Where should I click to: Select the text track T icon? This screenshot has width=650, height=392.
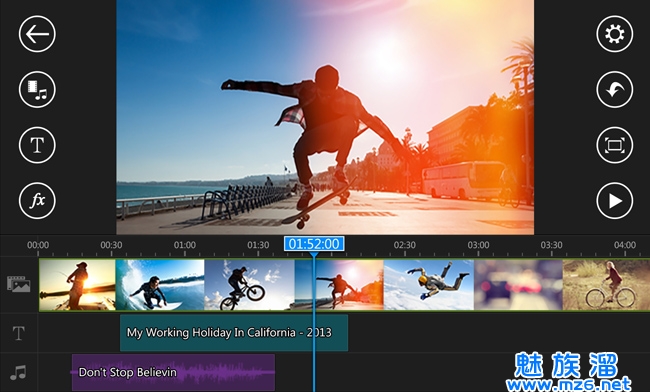point(19,333)
